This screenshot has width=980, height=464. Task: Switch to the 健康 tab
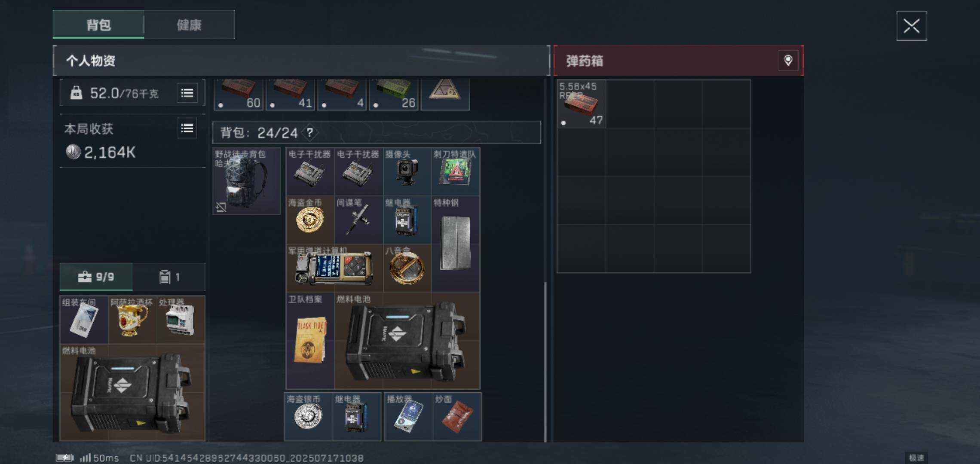pos(189,25)
